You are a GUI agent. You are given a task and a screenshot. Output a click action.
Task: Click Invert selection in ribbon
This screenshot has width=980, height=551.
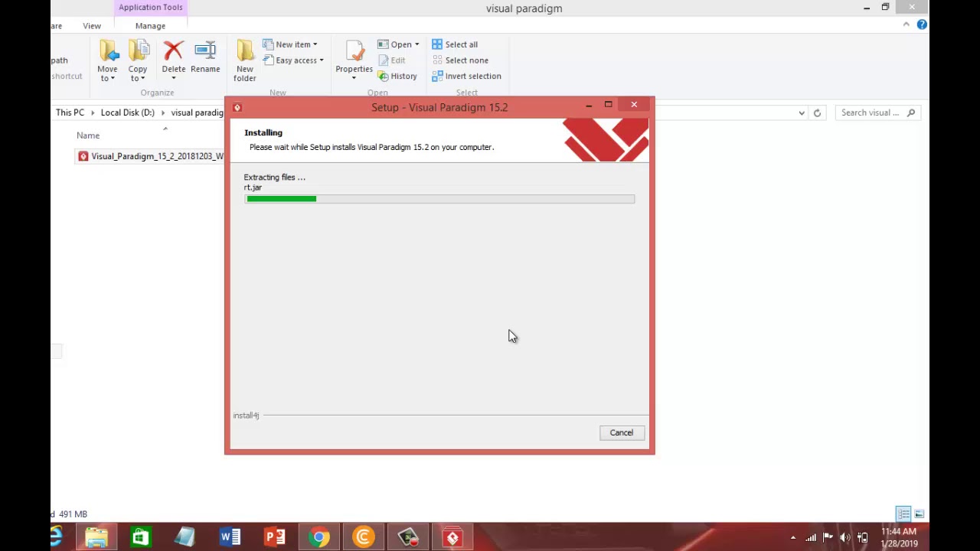[x=466, y=77]
